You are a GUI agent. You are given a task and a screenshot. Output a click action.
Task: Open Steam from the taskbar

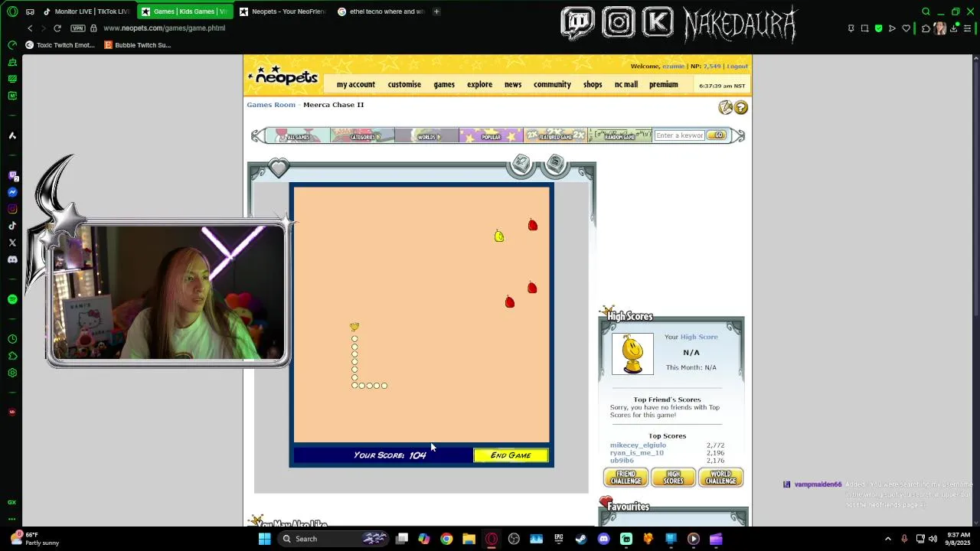[581, 539]
